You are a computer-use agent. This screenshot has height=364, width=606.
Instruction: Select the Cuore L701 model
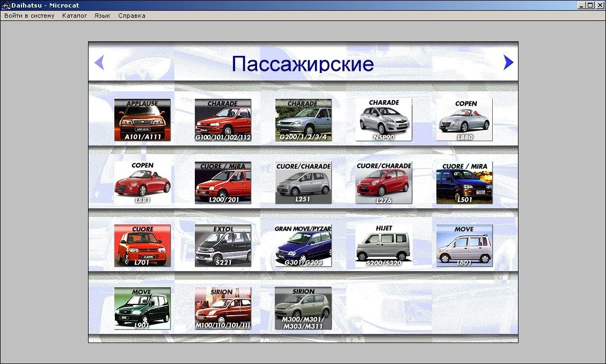142,246
